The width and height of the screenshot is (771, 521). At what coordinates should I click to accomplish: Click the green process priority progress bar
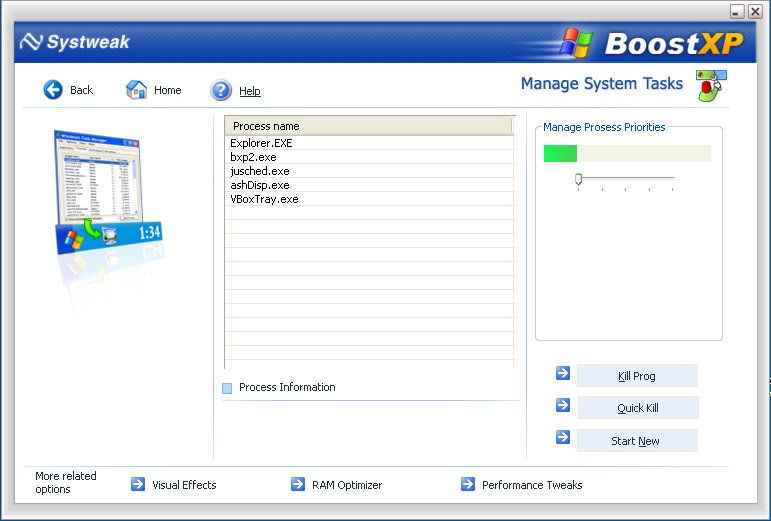point(627,153)
